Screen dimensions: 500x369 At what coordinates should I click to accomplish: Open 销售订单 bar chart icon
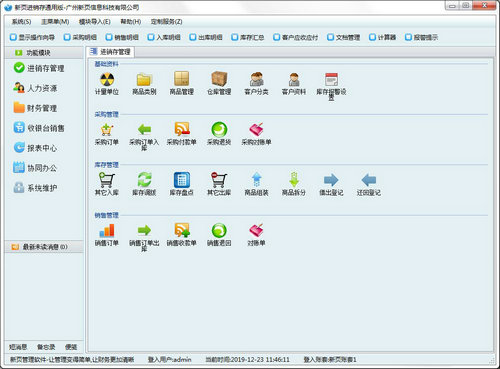(x=107, y=235)
